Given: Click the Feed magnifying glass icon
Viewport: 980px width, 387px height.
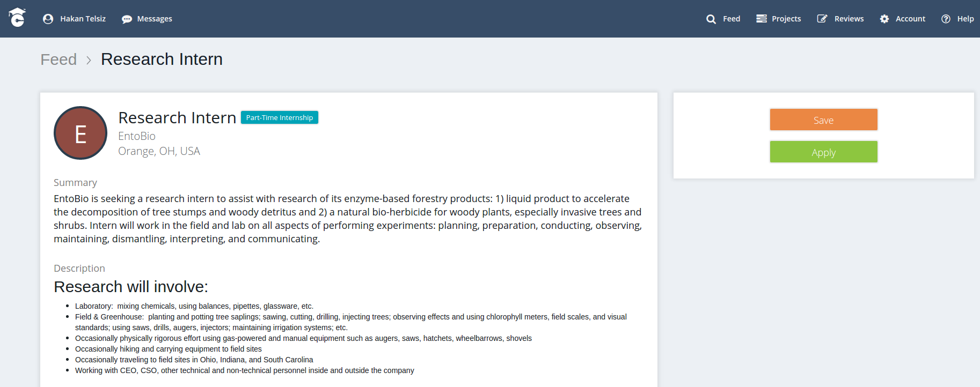Looking at the screenshot, I should click(711, 19).
